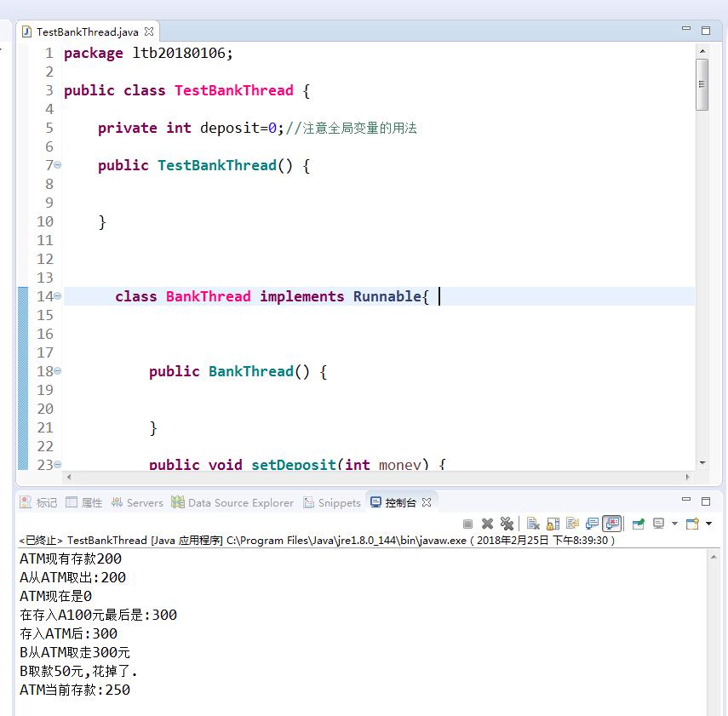This screenshot has height=716, width=728.
Task: Click console line 'ATM现在是0'
Action: coord(55,596)
